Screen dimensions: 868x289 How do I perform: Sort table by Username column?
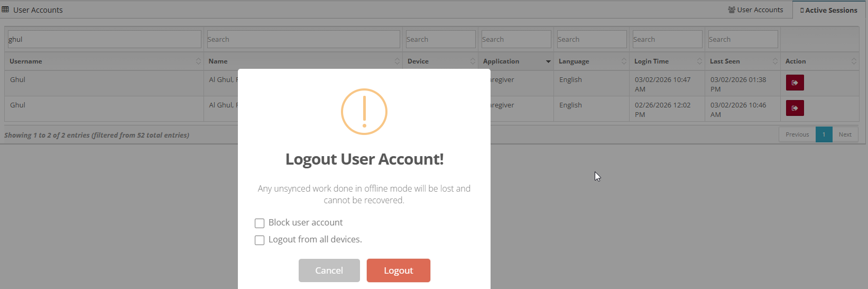coord(104,61)
